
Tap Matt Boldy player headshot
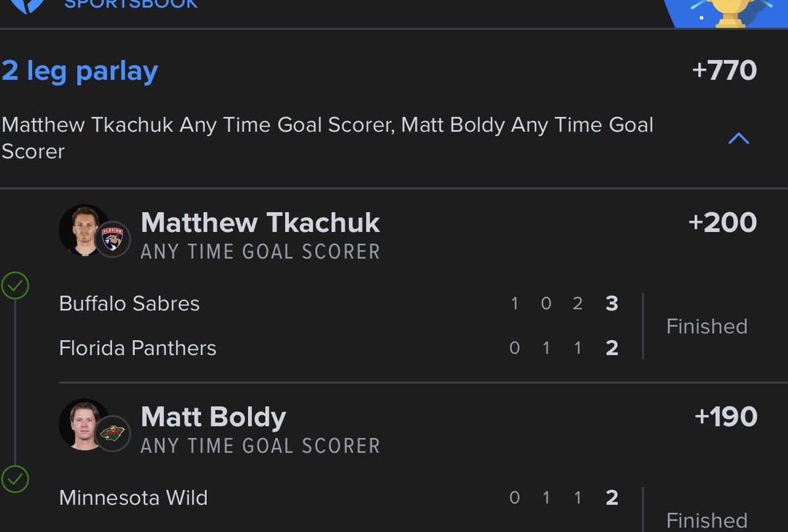(84, 424)
